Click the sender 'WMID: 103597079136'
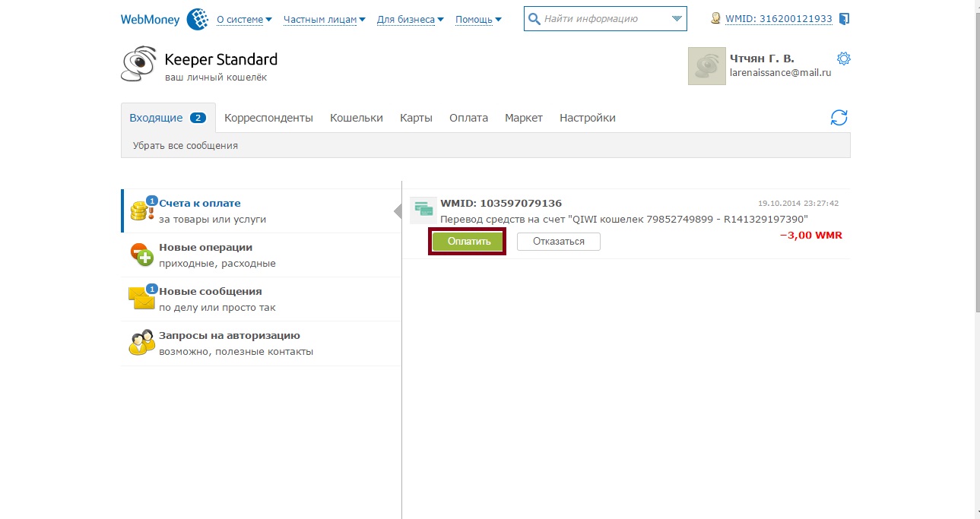 pos(501,203)
